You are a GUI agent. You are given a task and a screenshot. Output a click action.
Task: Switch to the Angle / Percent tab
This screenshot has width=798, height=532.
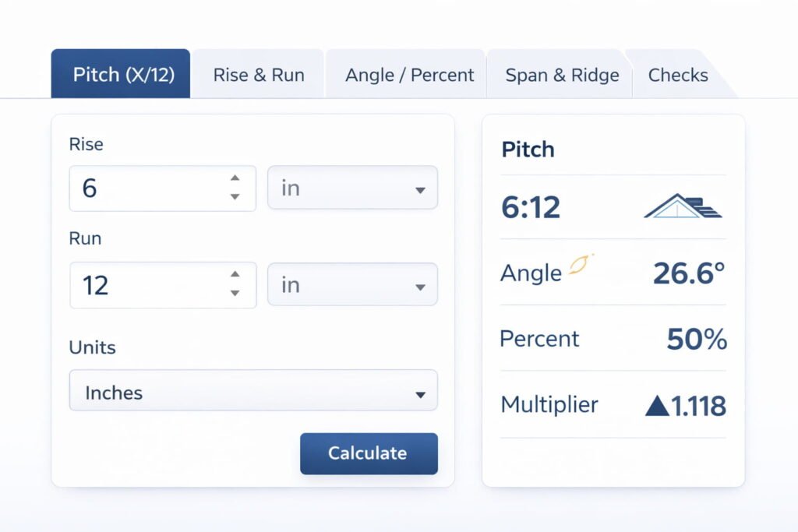(x=408, y=74)
